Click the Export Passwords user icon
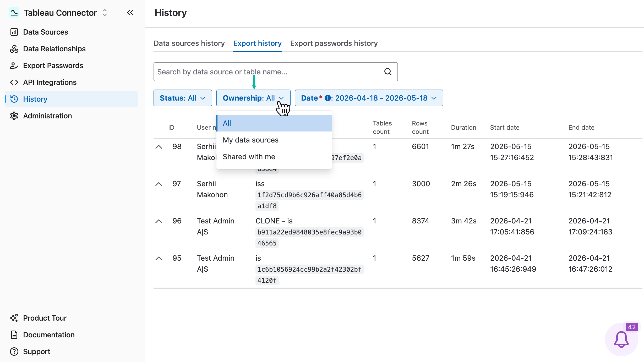 click(14, 65)
